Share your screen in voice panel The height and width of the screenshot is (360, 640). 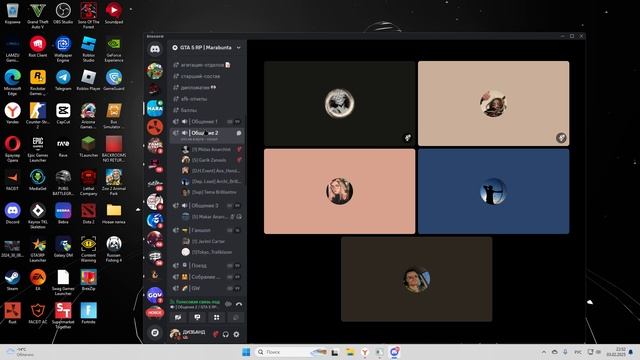point(197,318)
